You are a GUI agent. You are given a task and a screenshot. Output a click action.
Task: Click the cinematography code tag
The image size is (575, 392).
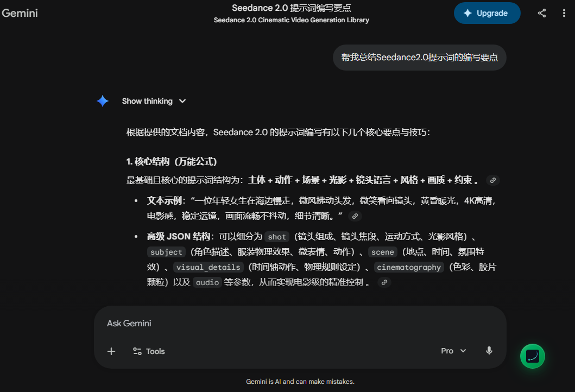click(409, 267)
